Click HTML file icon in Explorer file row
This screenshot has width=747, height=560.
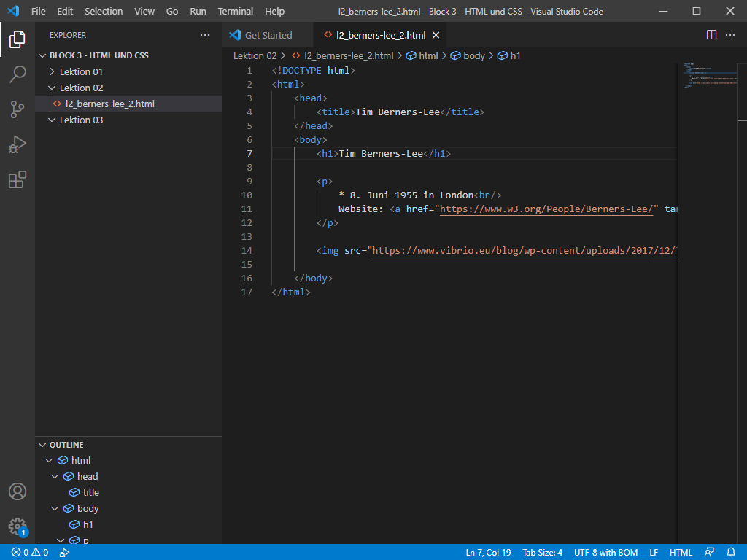click(57, 104)
